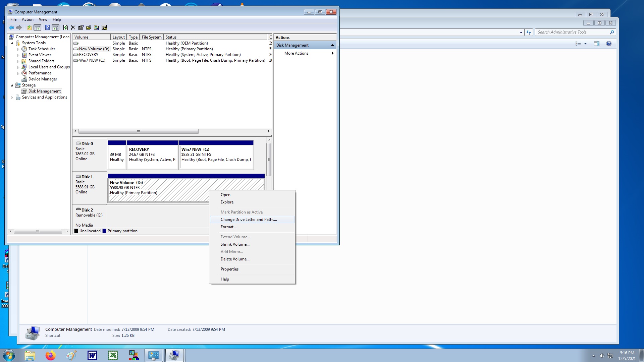Select Shared Folders in the tree
This screenshot has width=644, height=362.
click(x=41, y=61)
